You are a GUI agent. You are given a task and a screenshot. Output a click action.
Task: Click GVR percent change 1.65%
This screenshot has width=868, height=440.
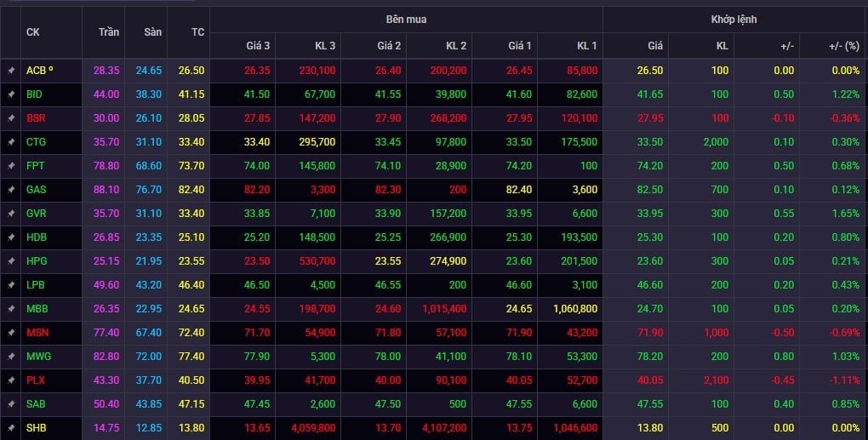846,213
